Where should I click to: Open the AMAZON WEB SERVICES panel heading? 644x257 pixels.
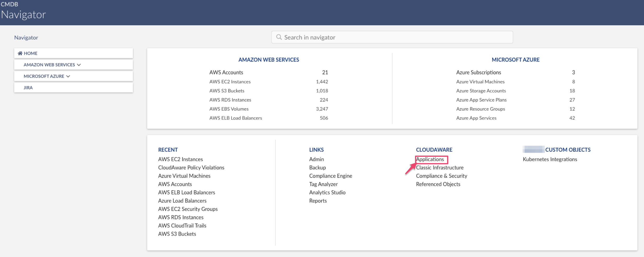click(269, 60)
